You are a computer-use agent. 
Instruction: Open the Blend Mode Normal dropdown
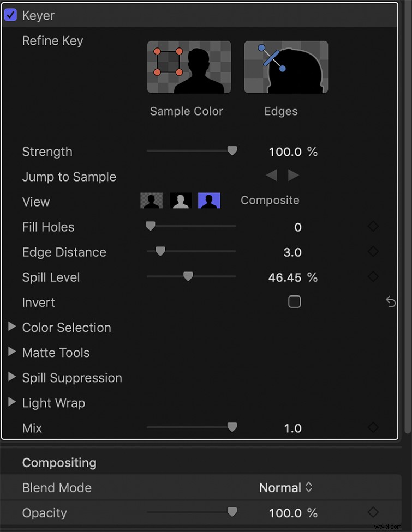click(x=286, y=488)
